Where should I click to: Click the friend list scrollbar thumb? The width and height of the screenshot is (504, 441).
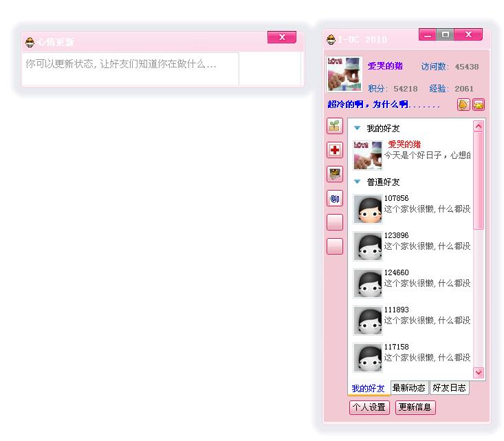pos(479,180)
